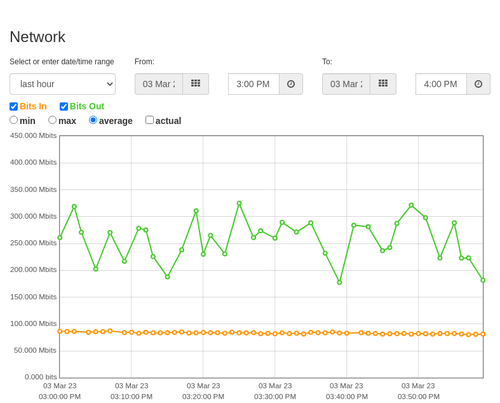Toggle the Bits Out checkbox
This screenshot has width=500, height=403.
64,106
